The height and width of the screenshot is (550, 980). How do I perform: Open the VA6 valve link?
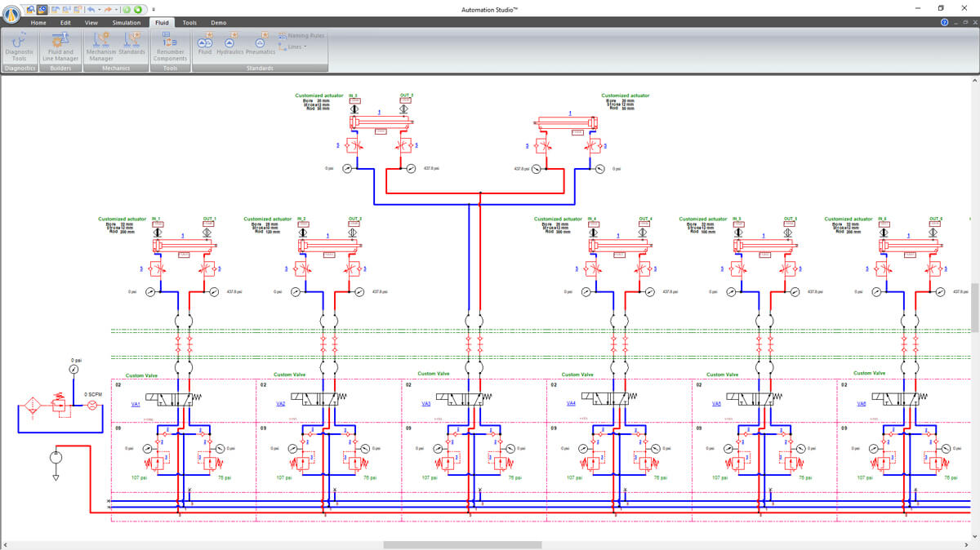(861, 403)
